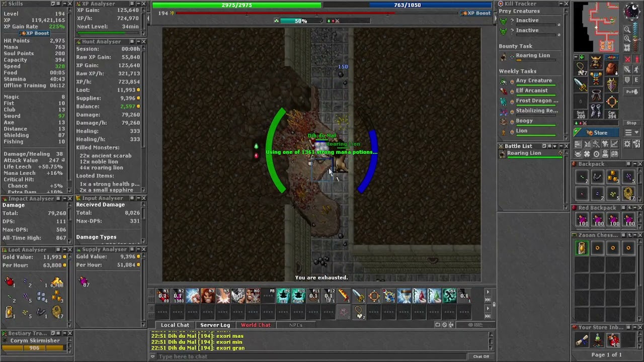This screenshot has height=362, width=644.
Task: Click the boots equipment slot
Action: (596, 111)
